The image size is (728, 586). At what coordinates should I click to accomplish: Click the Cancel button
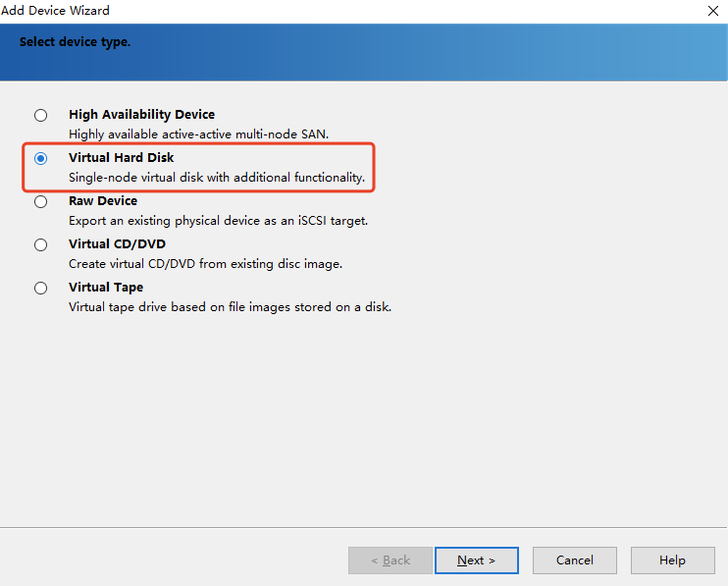(575, 560)
